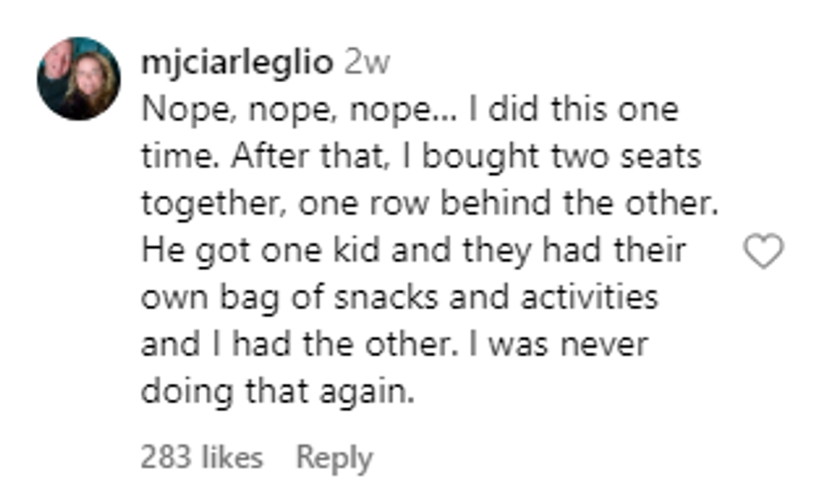Screen dimensions: 813x504
Task: Click the line "own bag of snacks and activities"
Action: click(x=399, y=298)
